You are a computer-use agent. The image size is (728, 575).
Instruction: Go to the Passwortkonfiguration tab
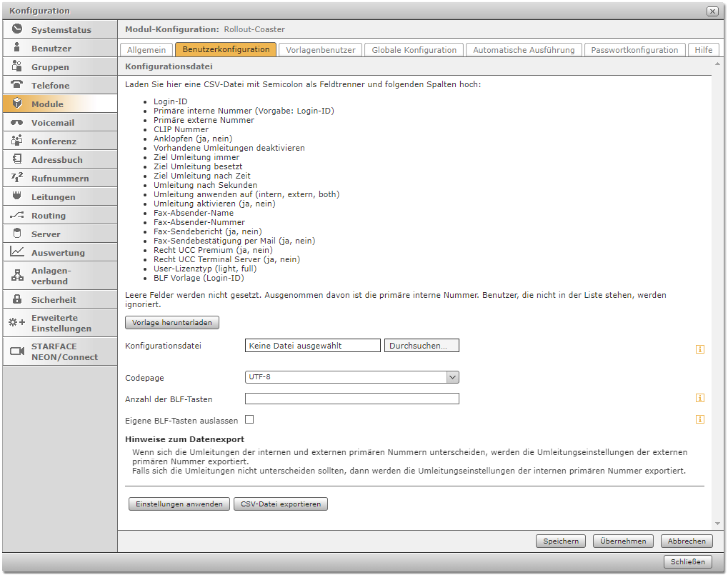point(634,50)
